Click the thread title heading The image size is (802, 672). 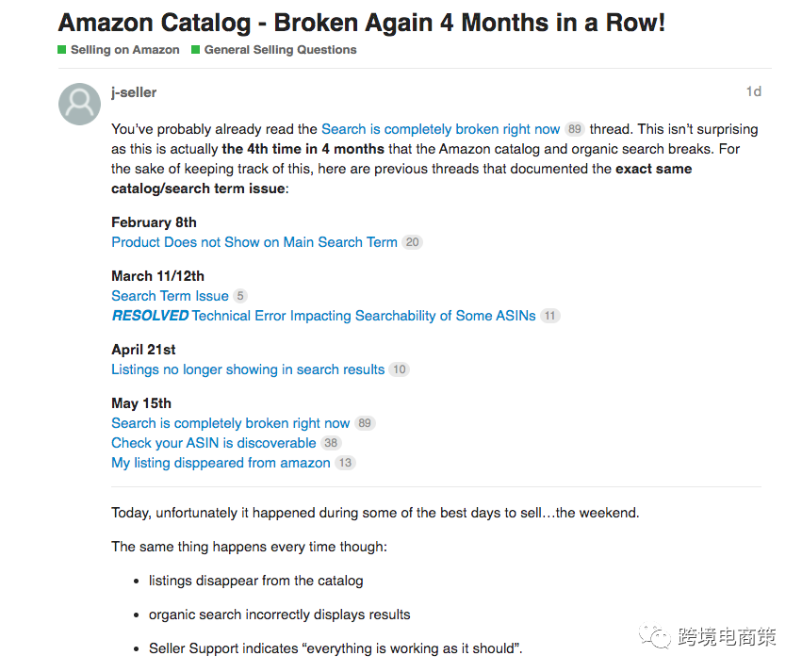[362, 23]
